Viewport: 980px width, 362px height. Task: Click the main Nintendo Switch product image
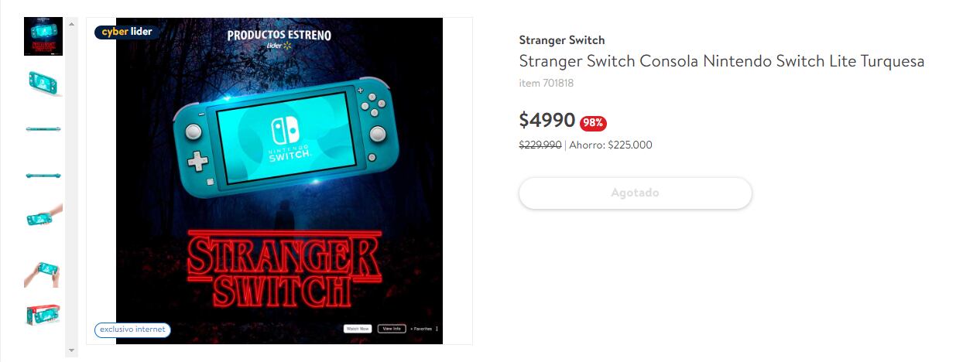point(279,139)
